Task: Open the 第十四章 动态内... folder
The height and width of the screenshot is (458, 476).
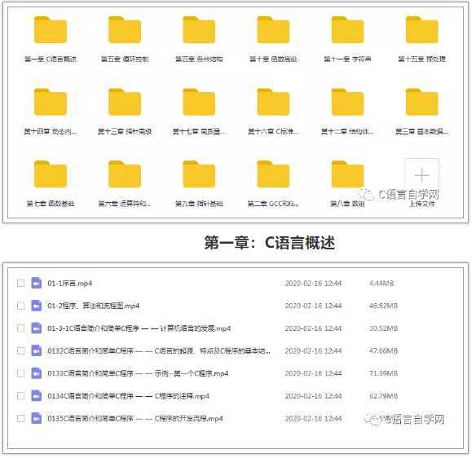Action: (51, 103)
